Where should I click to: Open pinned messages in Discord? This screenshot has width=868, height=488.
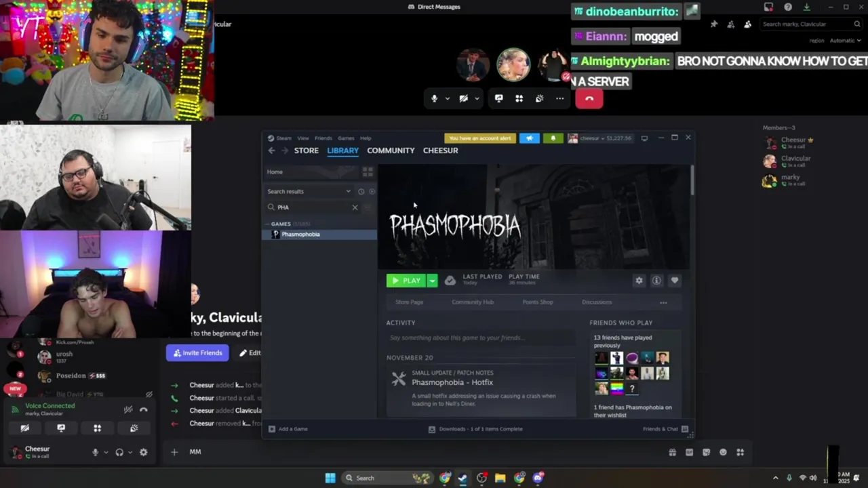(x=714, y=24)
